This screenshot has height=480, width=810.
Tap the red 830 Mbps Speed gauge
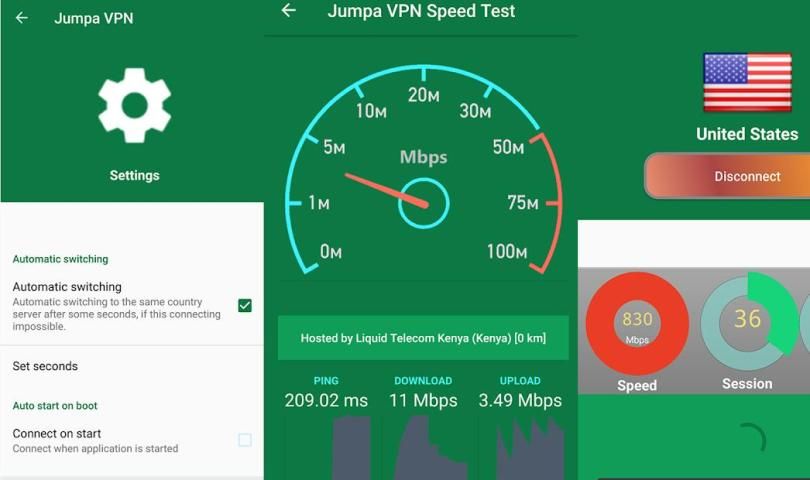637,324
